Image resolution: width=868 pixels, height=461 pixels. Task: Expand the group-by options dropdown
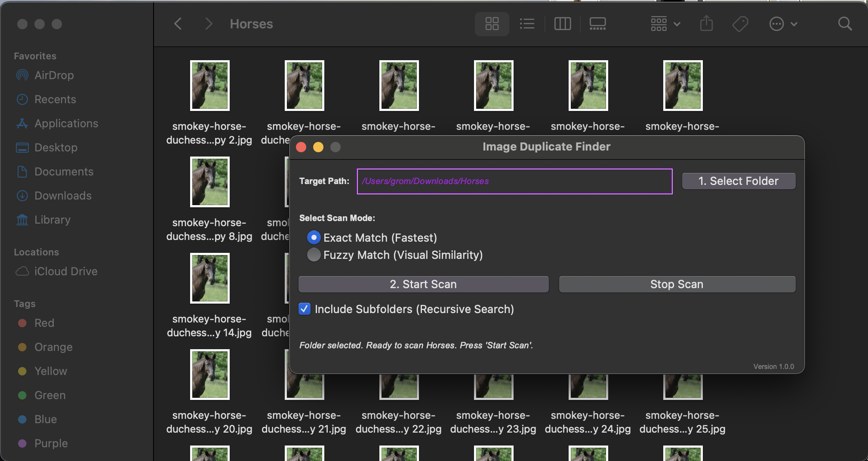pyautogui.click(x=665, y=24)
